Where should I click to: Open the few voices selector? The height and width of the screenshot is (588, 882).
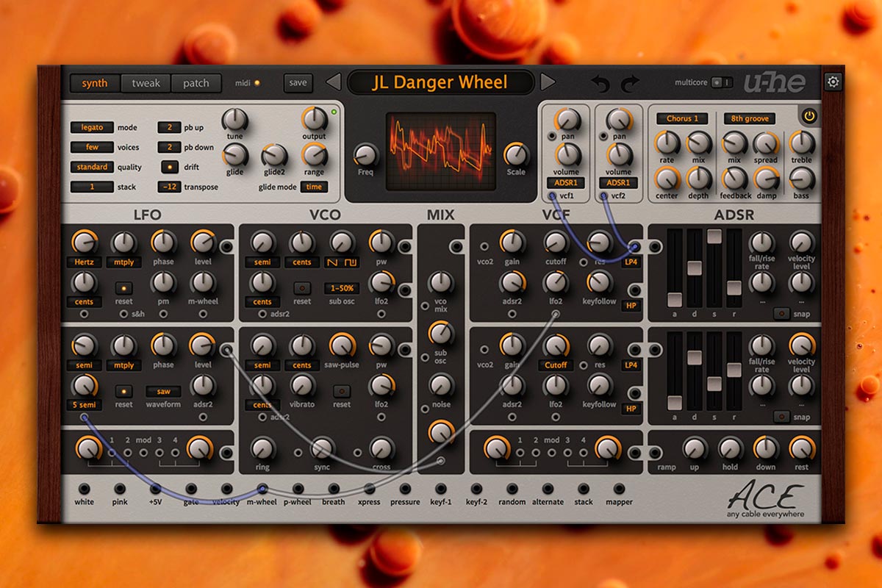92,147
